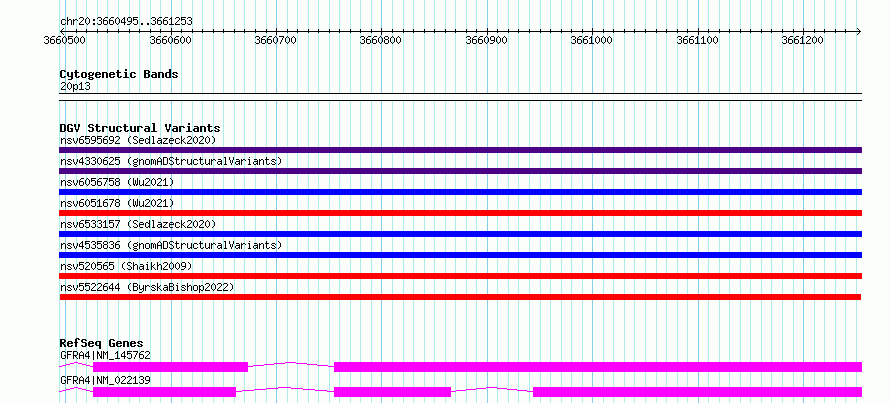Click the 20p13 cytogenetic band label
Image resolution: width=890 pixels, height=403 pixels.
[75, 86]
